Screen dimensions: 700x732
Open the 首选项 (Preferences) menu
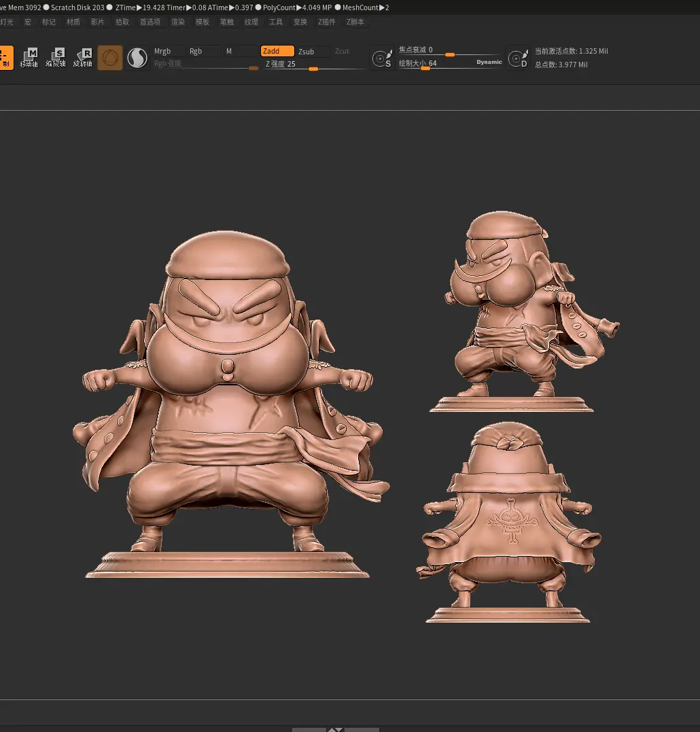[x=150, y=22]
